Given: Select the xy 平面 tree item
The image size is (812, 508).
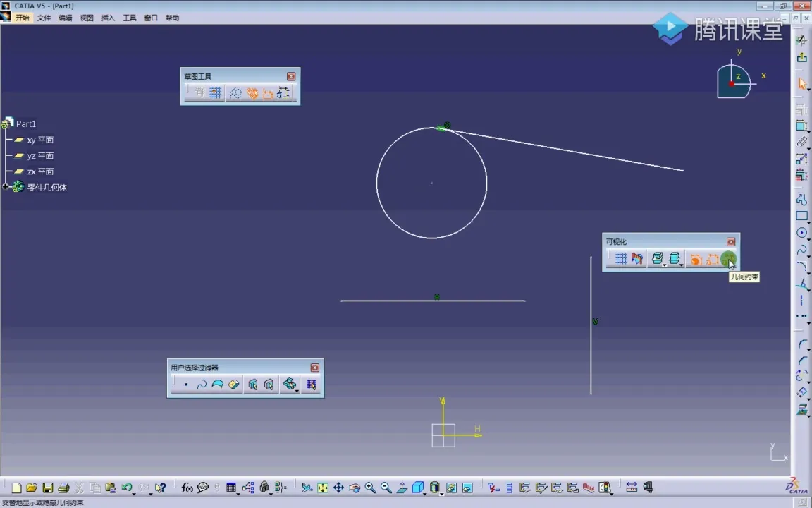Looking at the screenshot, I should pyautogui.click(x=40, y=140).
